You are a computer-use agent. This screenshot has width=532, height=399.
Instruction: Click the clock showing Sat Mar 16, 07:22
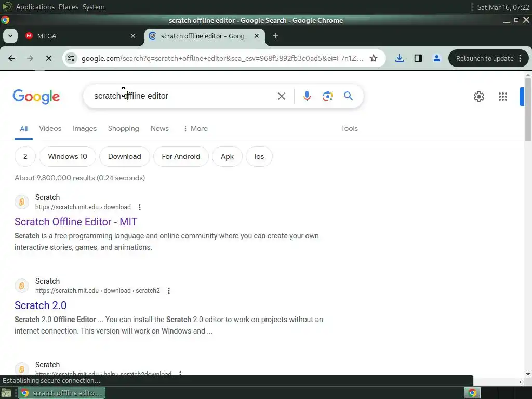pos(503,7)
